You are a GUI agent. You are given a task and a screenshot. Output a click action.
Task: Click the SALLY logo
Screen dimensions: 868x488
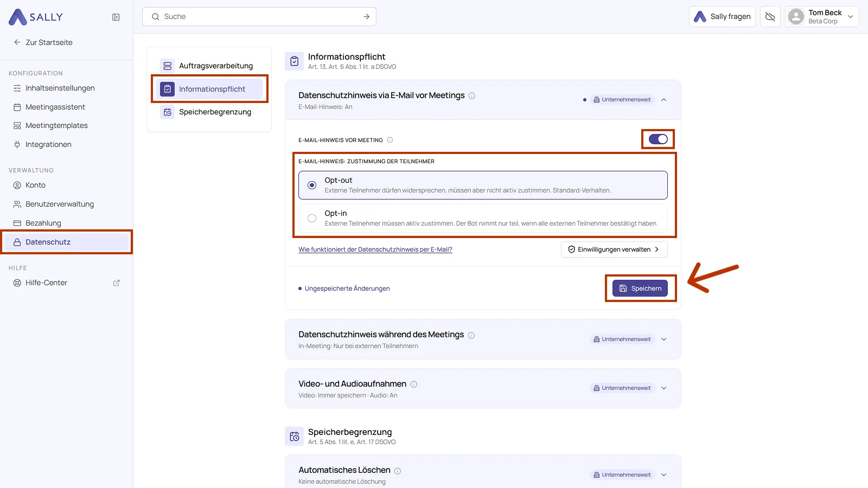tap(36, 17)
